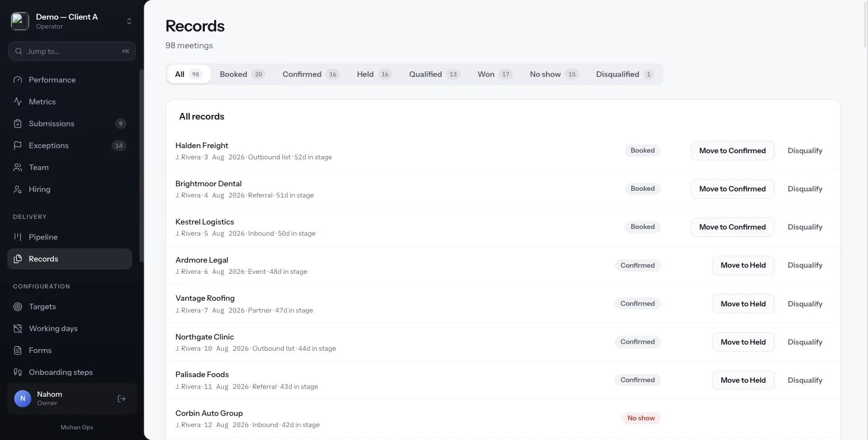Focus the Jump to search field

pyautogui.click(x=72, y=51)
